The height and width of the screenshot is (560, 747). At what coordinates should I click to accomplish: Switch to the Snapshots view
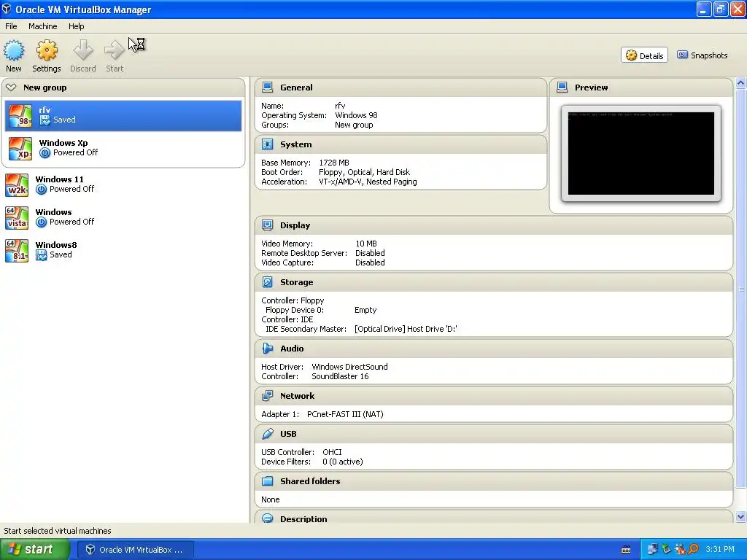(x=703, y=55)
